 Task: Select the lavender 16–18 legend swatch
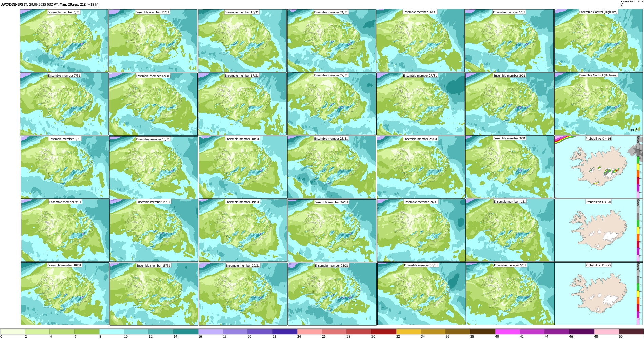(x=210, y=332)
